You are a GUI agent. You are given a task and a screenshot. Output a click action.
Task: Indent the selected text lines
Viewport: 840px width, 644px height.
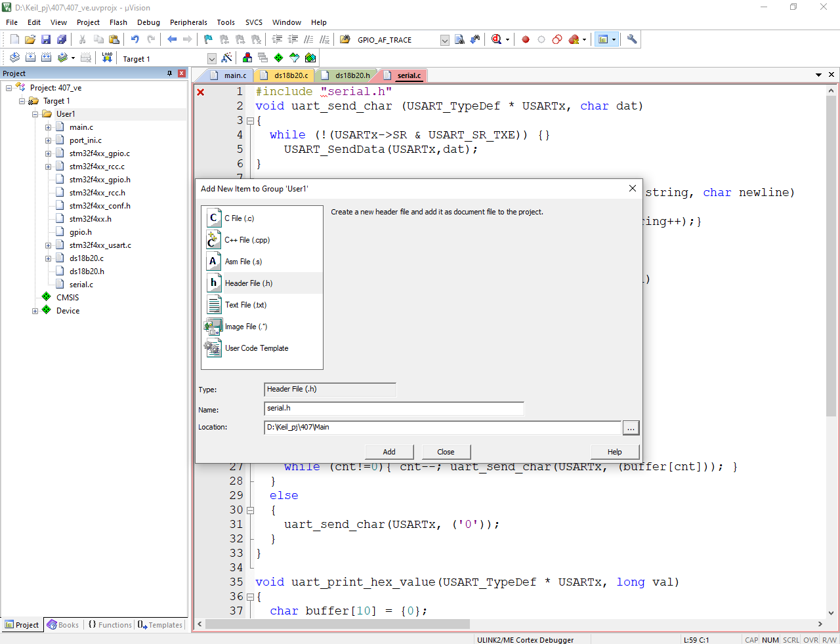click(277, 39)
